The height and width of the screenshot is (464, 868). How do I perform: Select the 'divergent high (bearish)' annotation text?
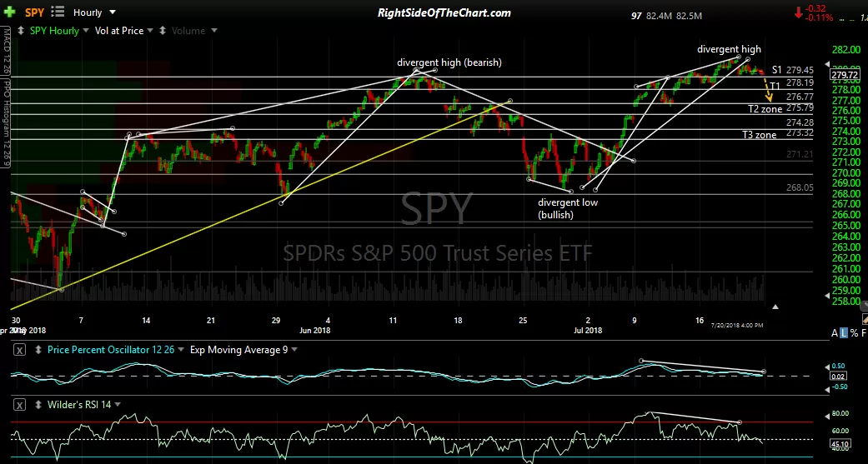(449, 62)
